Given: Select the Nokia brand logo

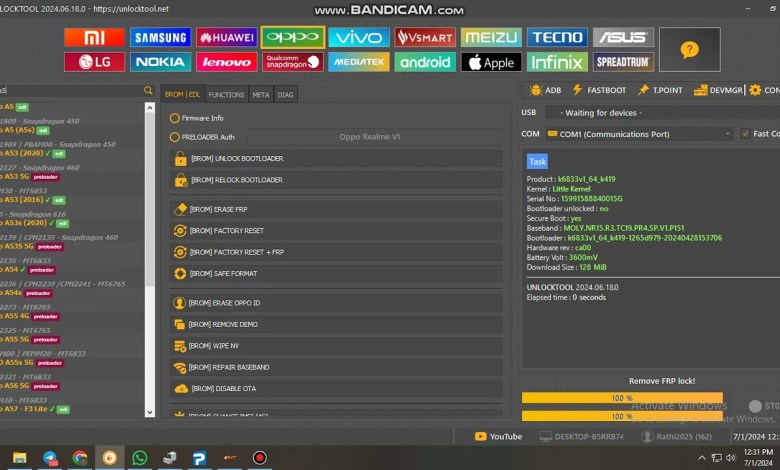Looking at the screenshot, I should (x=161, y=62).
